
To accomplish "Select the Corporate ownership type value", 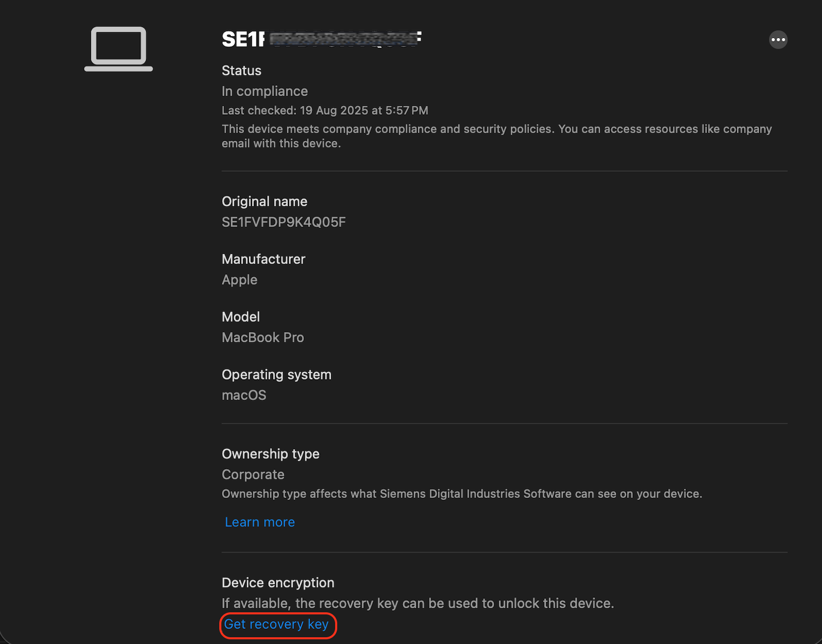I will point(253,475).
